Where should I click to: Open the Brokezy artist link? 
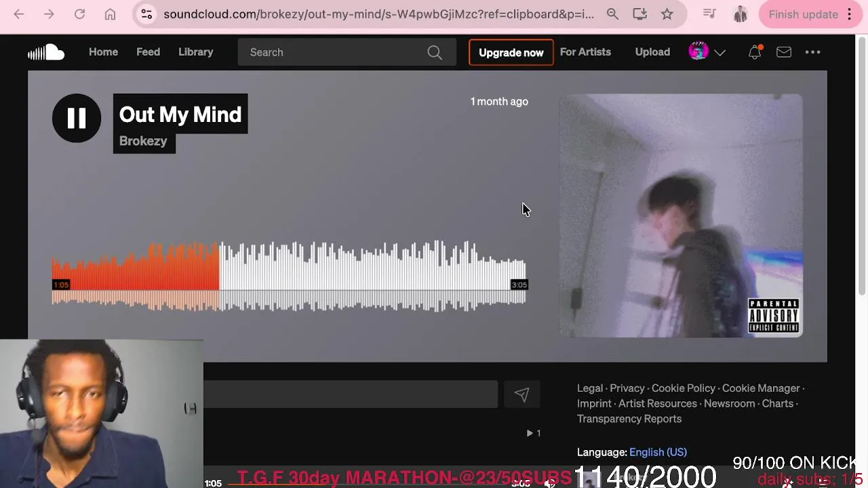pyautogui.click(x=143, y=141)
